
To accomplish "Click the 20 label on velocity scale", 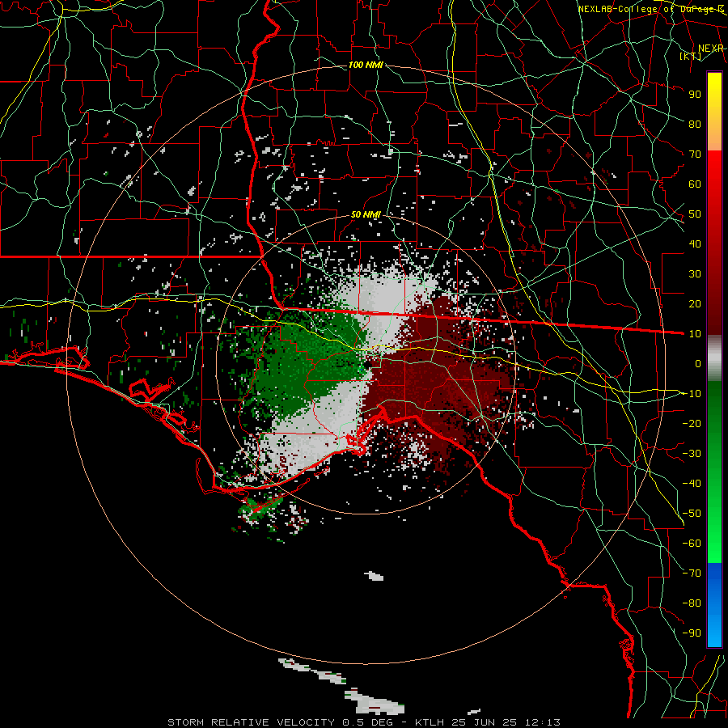I will click(x=695, y=303).
